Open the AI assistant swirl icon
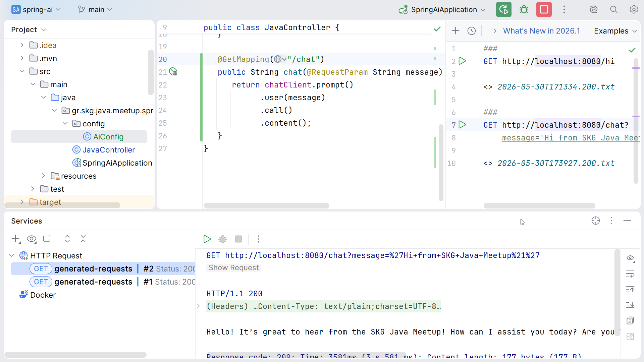 (593, 9)
